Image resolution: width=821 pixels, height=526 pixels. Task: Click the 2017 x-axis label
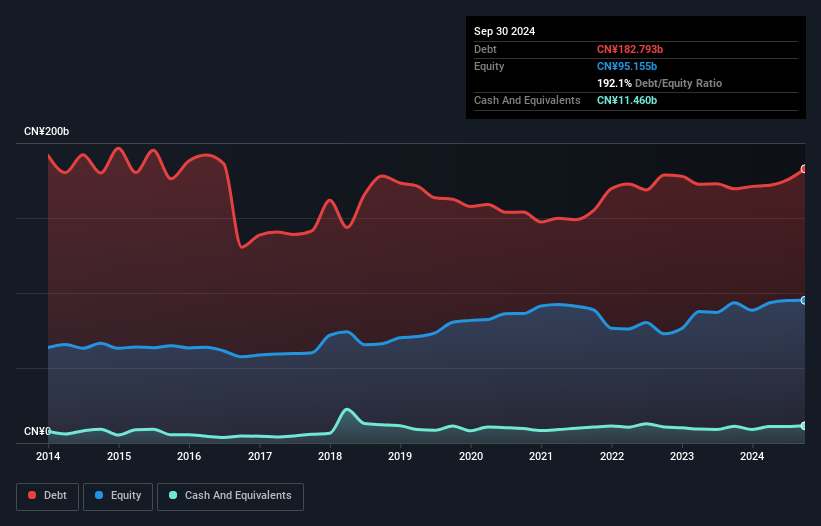(x=260, y=456)
